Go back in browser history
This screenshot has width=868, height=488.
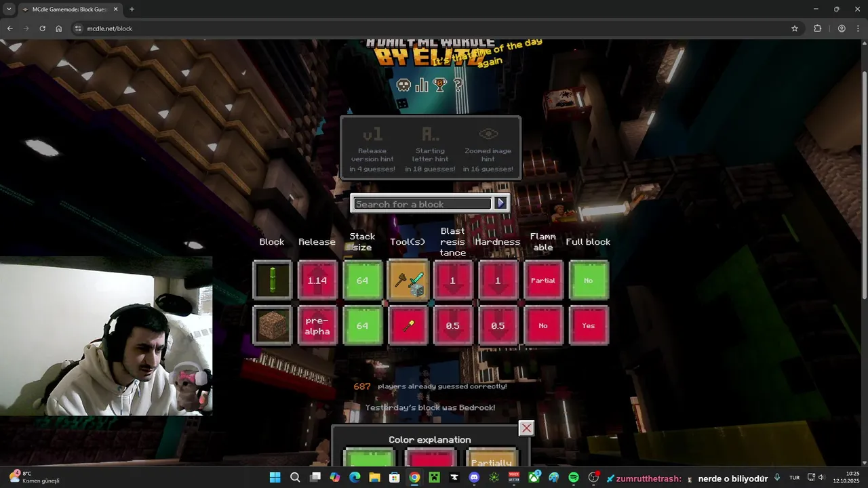pyautogui.click(x=9, y=28)
